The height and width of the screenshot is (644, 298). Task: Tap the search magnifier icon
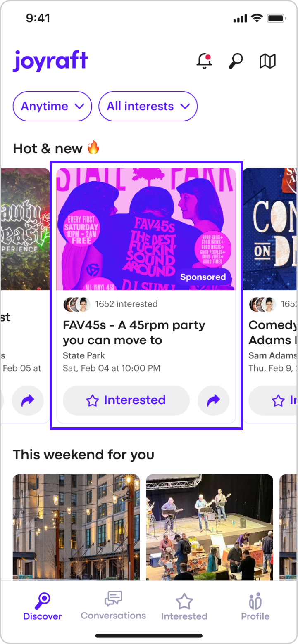[x=236, y=61]
